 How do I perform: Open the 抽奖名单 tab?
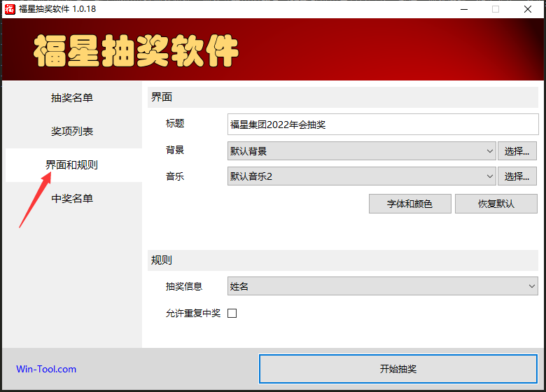(72, 98)
